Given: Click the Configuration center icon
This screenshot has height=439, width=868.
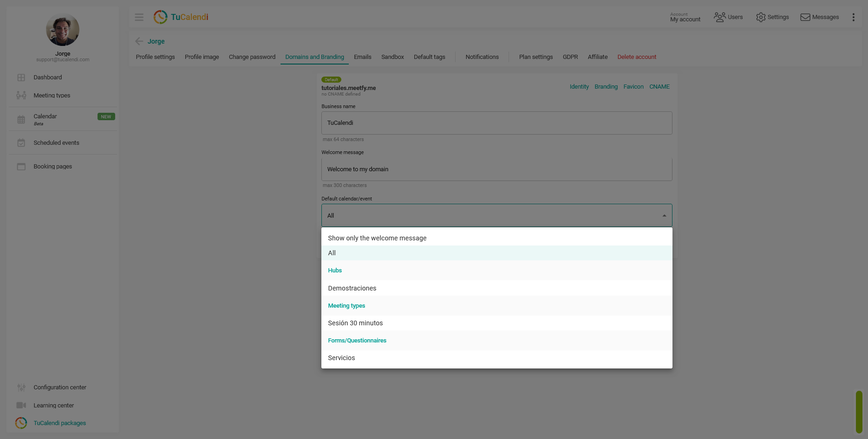Looking at the screenshot, I should tap(21, 387).
